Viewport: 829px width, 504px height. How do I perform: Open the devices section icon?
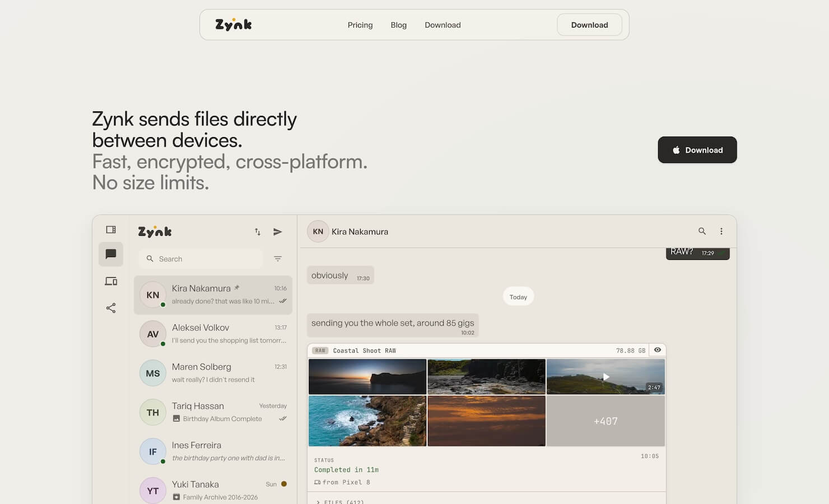tap(111, 281)
